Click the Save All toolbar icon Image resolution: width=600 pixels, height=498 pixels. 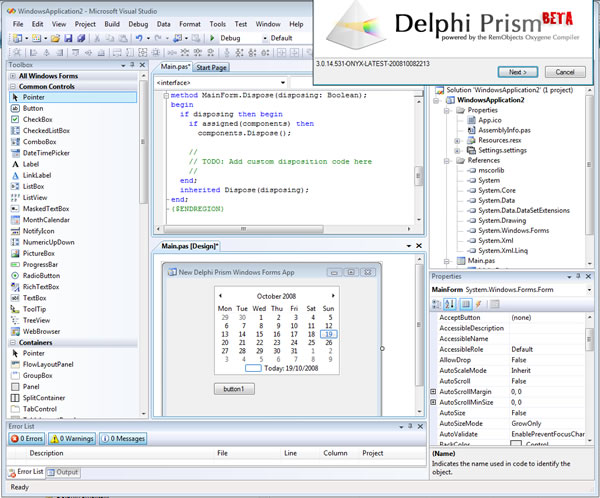coord(81,38)
